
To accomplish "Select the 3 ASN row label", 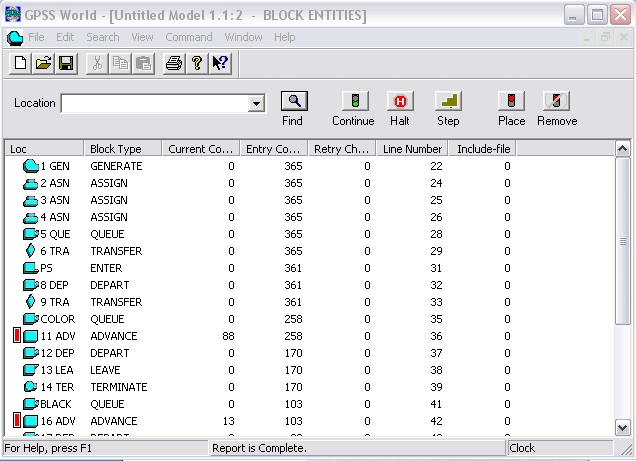I will 55,200.
